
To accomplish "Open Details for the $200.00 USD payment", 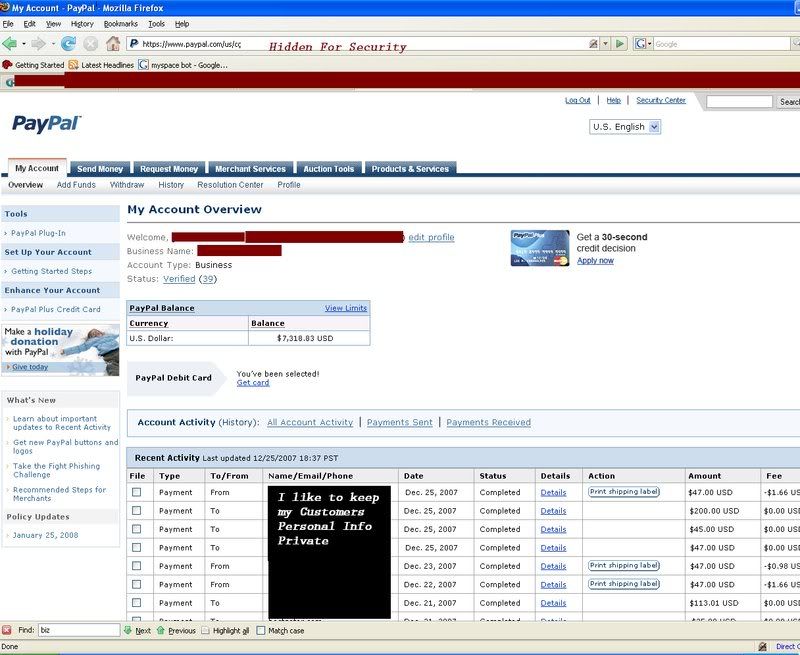I will pos(554,511).
